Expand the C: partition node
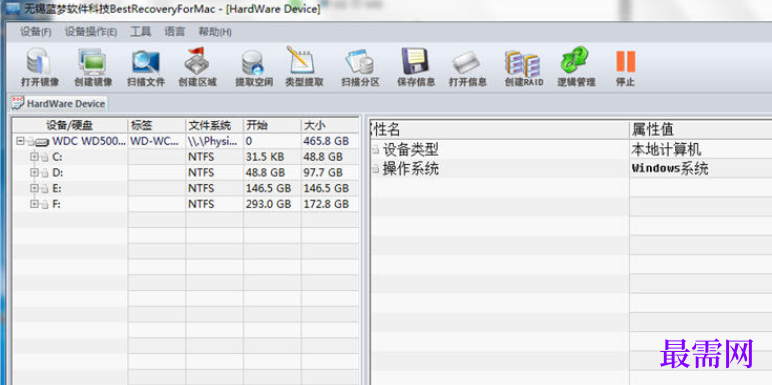Viewport: 772px width, 385px height. (x=34, y=157)
